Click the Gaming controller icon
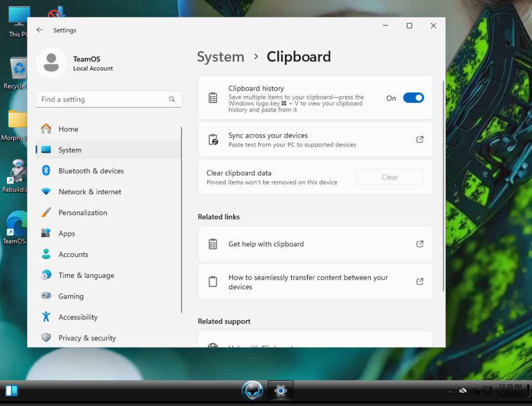The image size is (532, 406). click(46, 296)
